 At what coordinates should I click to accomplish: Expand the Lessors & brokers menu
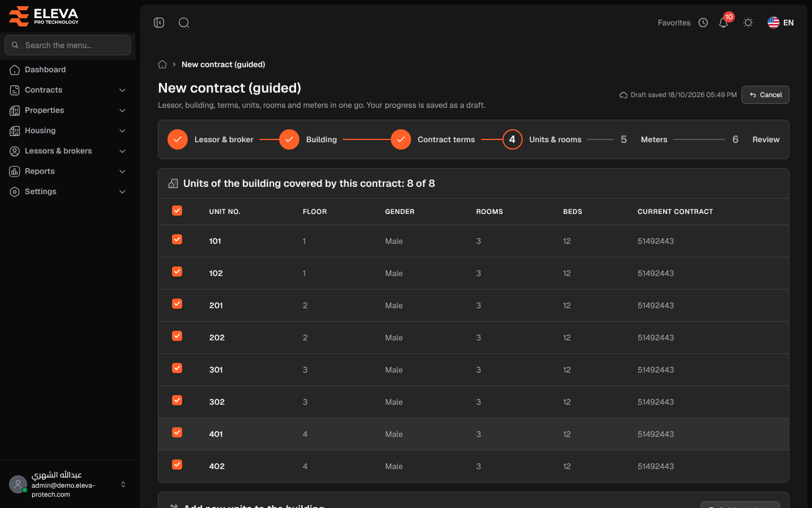tap(68, 151)
